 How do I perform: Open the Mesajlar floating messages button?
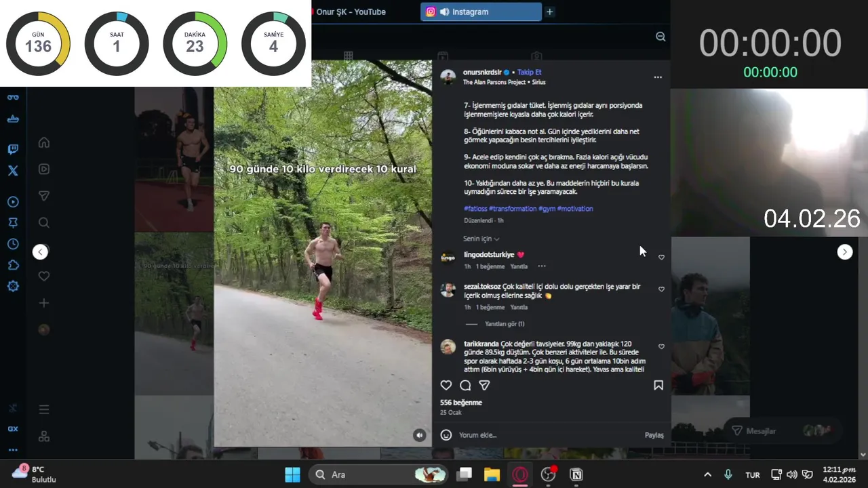click(783, 430)
